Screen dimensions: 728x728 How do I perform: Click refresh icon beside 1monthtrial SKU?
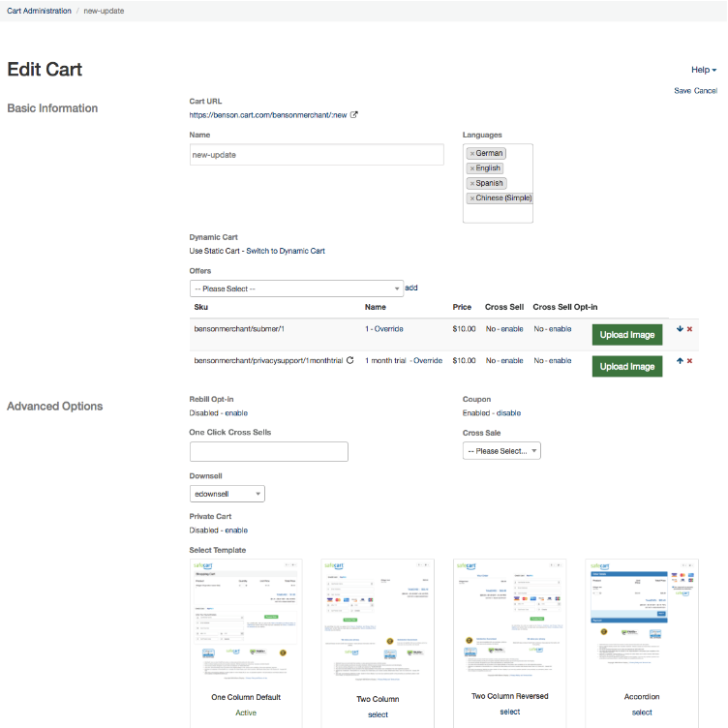click(x=349, y=360)
